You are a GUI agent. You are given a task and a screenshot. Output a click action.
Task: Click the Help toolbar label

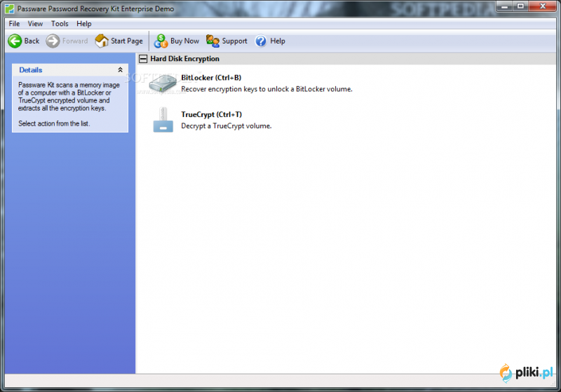pos(278,41)
